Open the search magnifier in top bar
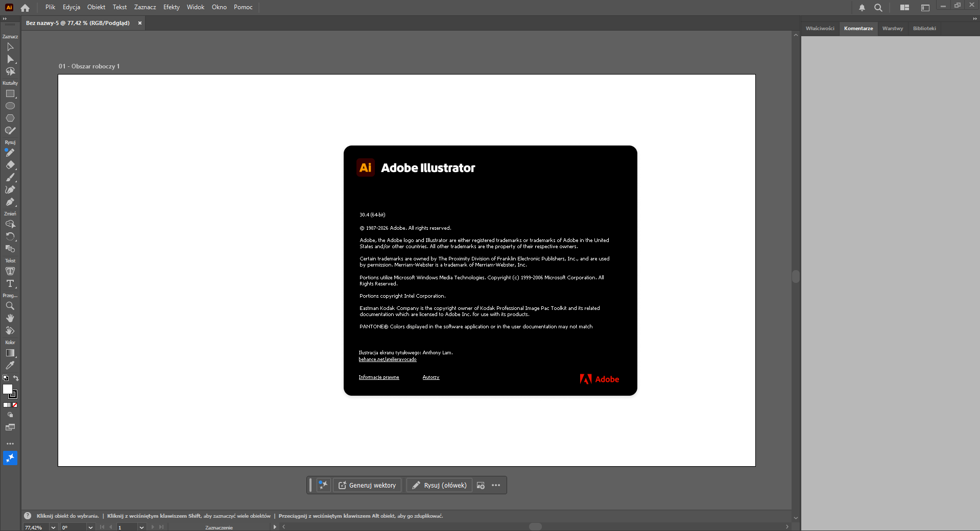 coord(878,8)
